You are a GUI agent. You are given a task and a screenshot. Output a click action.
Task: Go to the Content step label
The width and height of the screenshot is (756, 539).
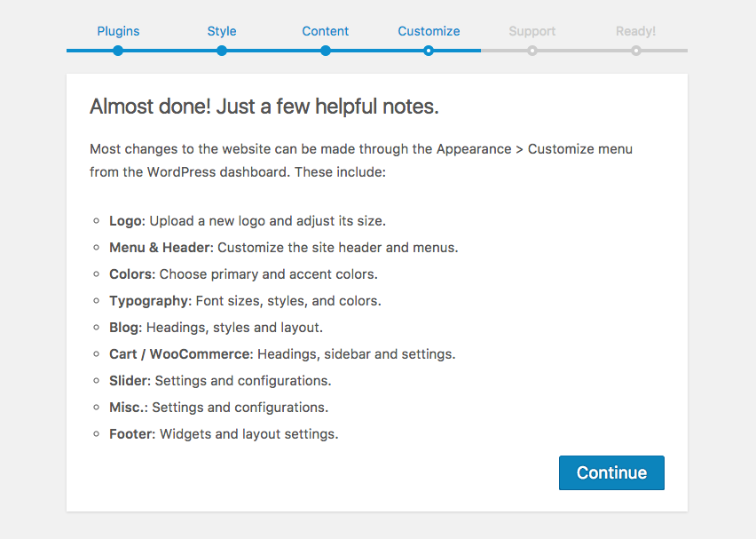coord(325,31)
